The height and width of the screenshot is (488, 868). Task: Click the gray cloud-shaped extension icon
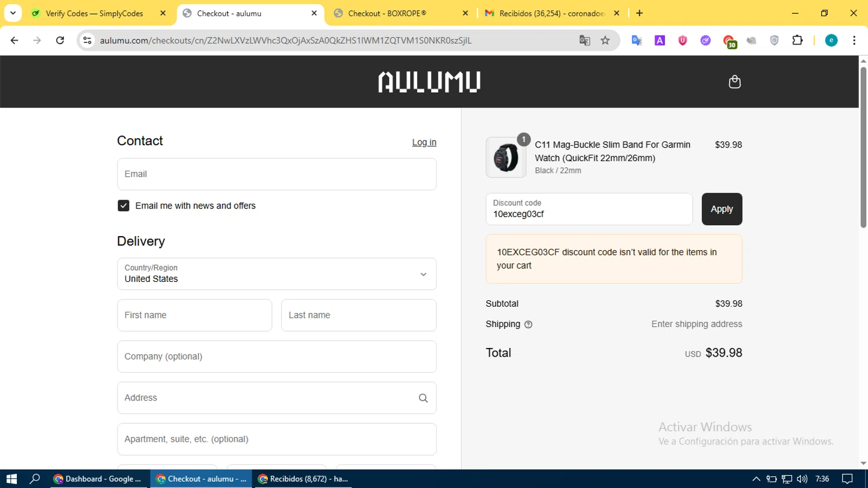coord(752,40)
